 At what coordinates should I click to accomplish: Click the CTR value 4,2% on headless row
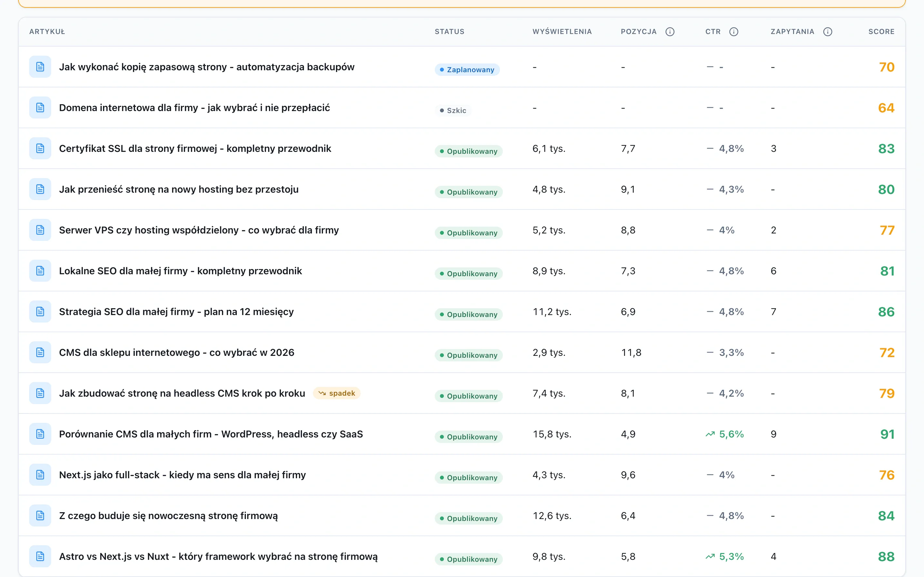[x=731, y=393]
